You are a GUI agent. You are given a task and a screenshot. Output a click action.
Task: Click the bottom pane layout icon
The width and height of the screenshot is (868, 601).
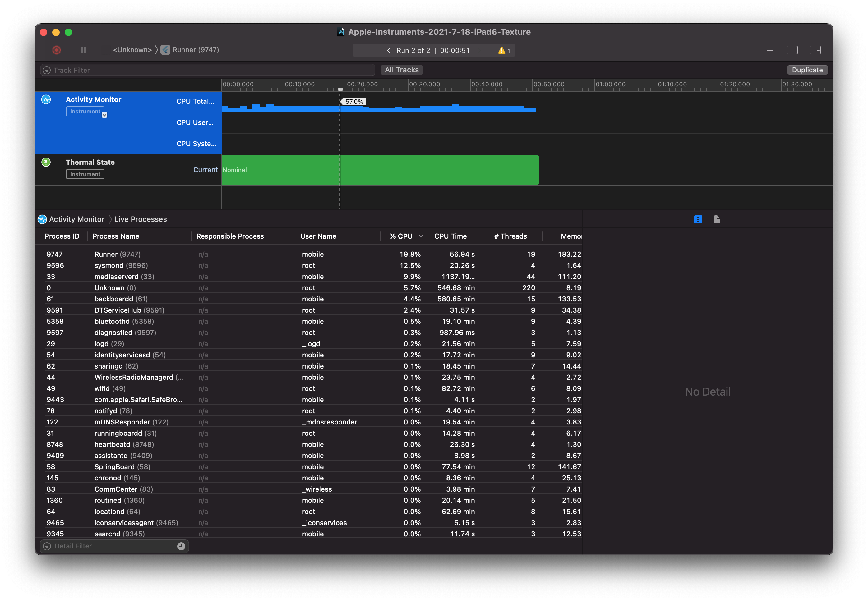[792, 50]
